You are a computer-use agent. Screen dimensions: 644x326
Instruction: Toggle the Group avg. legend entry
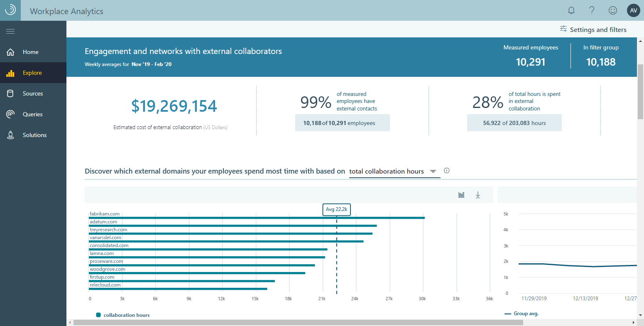pyautogui.click(x=522, y=314)
